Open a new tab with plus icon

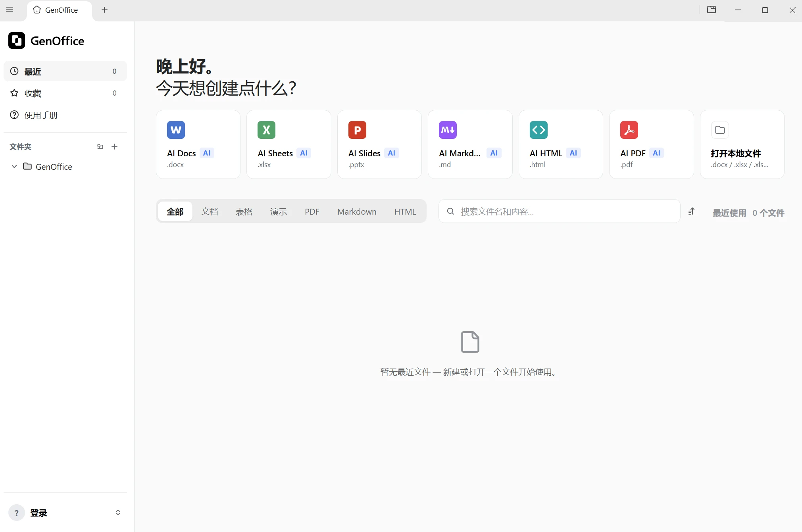point(105,10)
